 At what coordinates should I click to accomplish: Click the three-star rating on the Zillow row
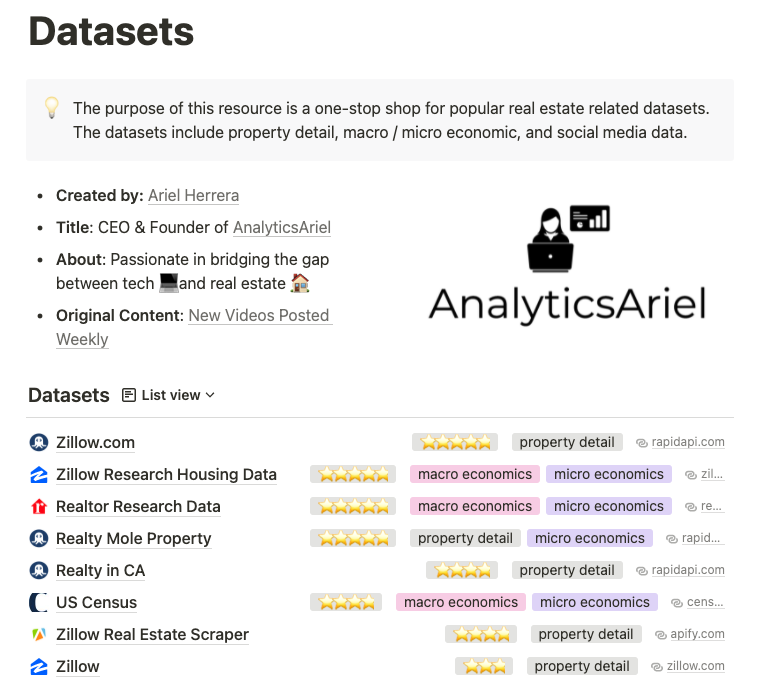(484, 666)
